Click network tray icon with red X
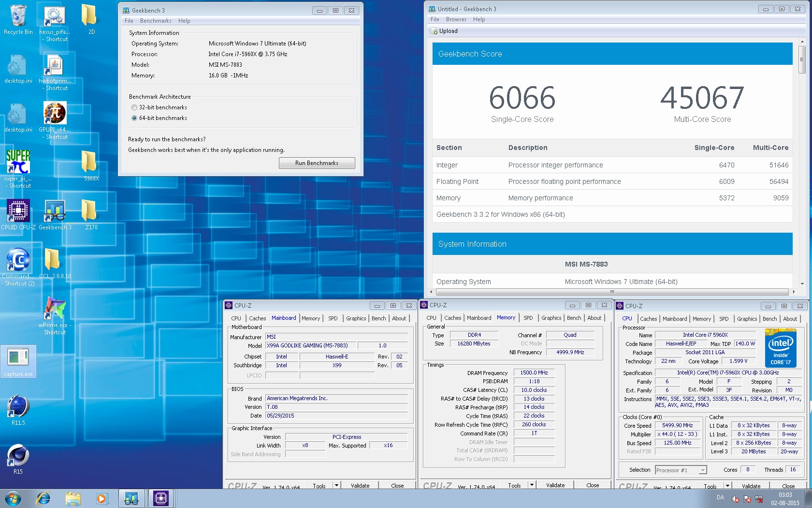This screenshot has width=812, height=508. click(x=759, y=499)
